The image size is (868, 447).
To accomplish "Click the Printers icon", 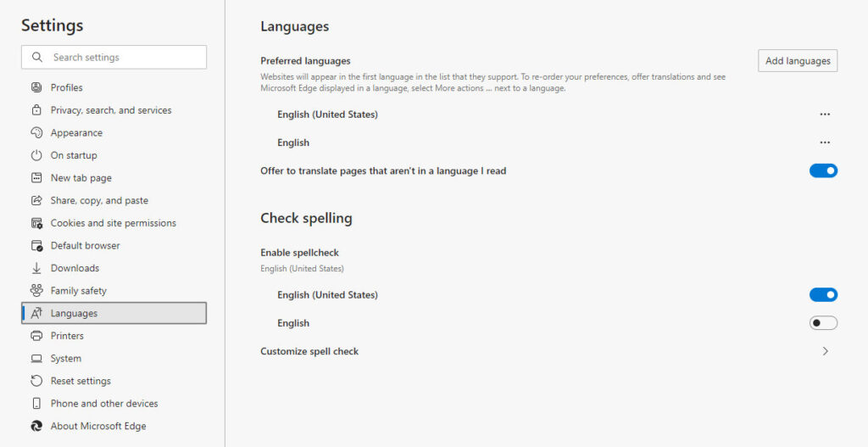I will pyautogui.click(x=36, y=336).
